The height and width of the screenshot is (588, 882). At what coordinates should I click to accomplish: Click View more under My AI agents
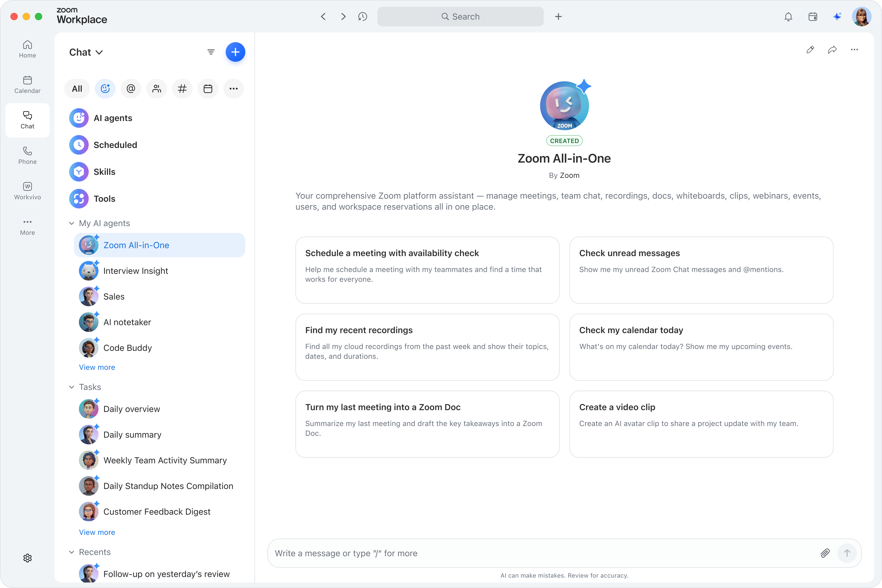pos(97,367)
